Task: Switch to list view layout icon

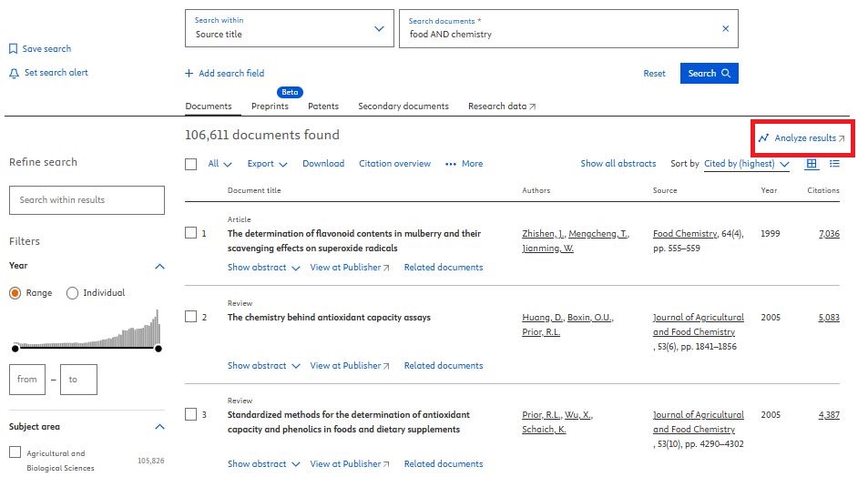Action: (834, 164)
